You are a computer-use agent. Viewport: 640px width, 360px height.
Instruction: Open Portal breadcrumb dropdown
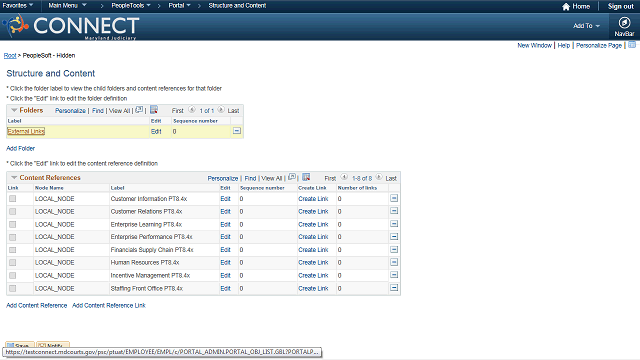tap(179, 5)
